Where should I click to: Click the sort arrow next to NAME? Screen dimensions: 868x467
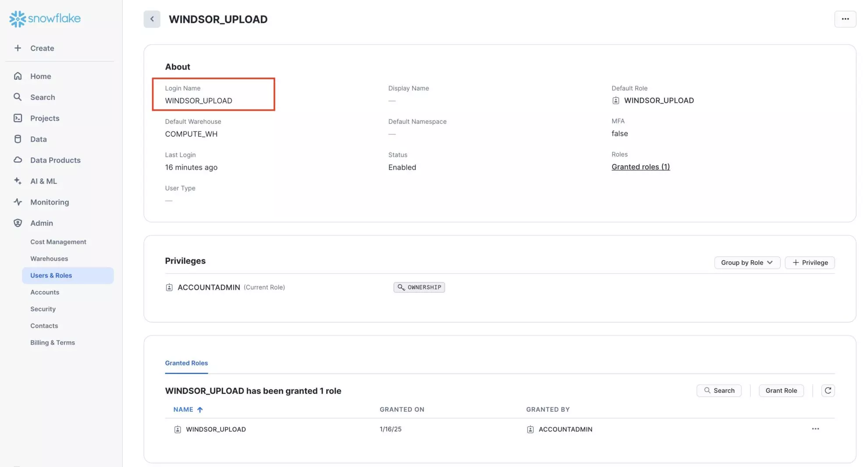click(200, 410)
